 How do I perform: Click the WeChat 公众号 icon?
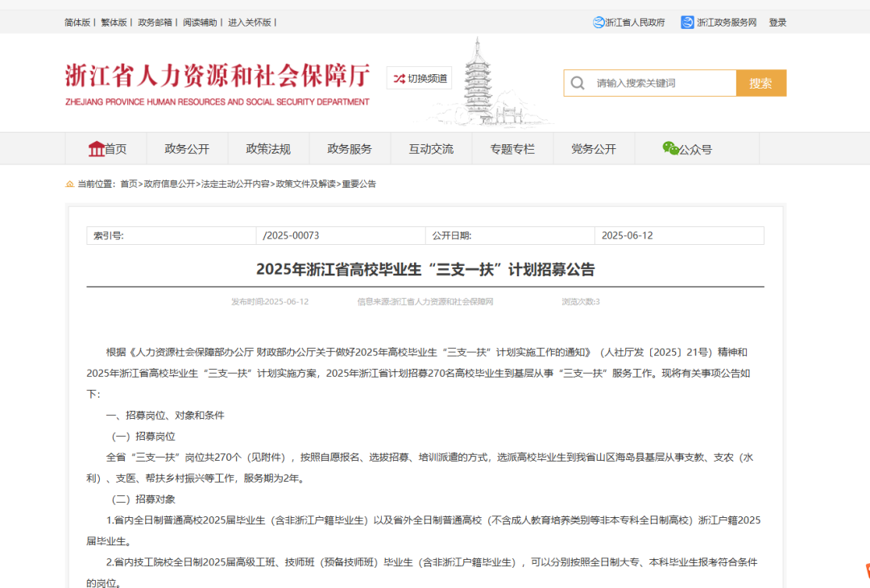click(x=670, y=148)
